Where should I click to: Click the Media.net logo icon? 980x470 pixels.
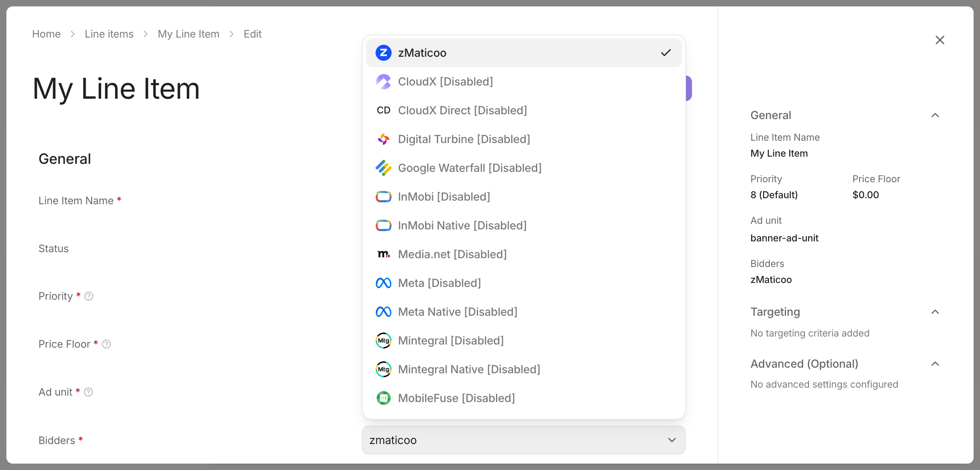coord(383,254)
